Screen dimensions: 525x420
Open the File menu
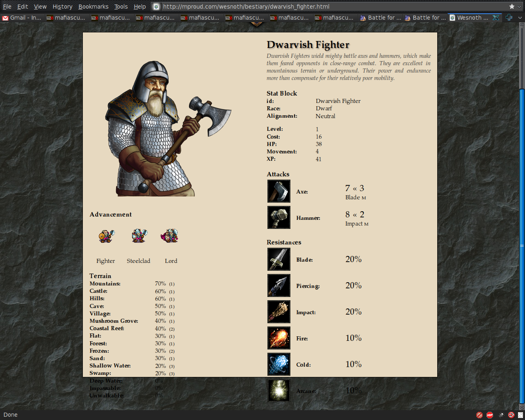click(x=7, y=7)
